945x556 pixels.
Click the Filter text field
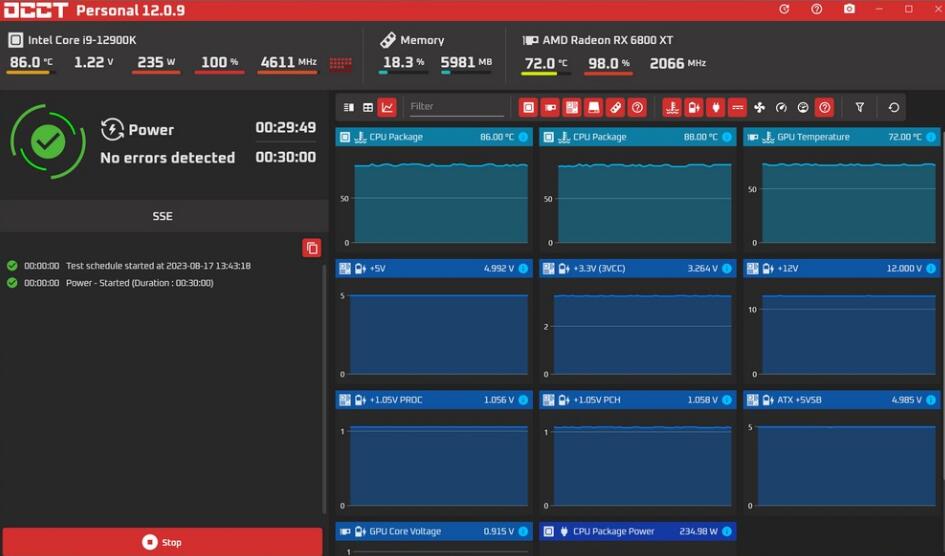(x=456, y=107)
